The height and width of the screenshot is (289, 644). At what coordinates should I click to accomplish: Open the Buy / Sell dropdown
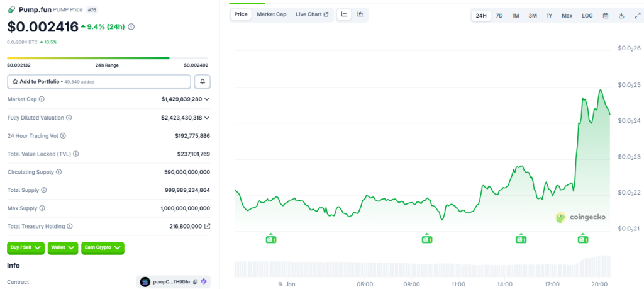pyautogui.click(x=26, y=248)
